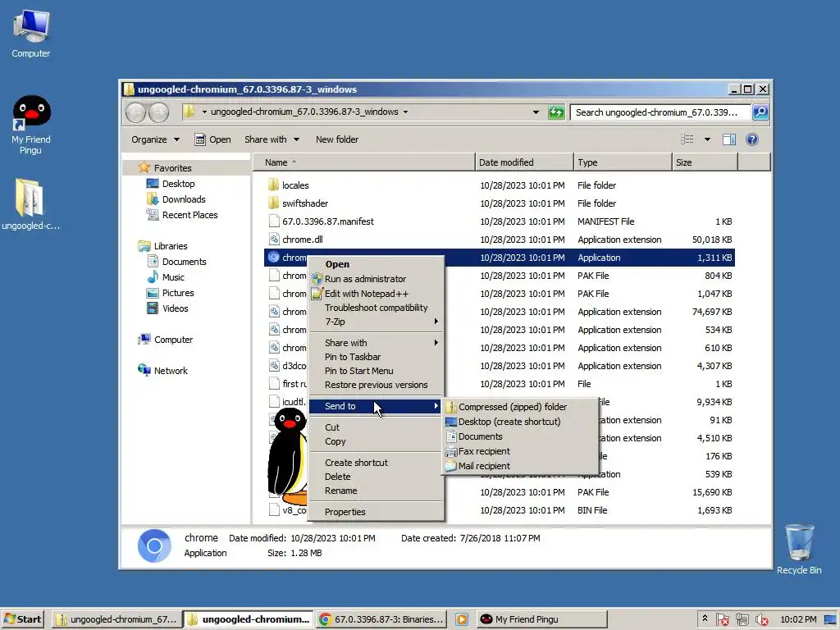This screenshot has width=840, height=630.
Task: Click the volume muted tray icon
Action: point(761,620)
